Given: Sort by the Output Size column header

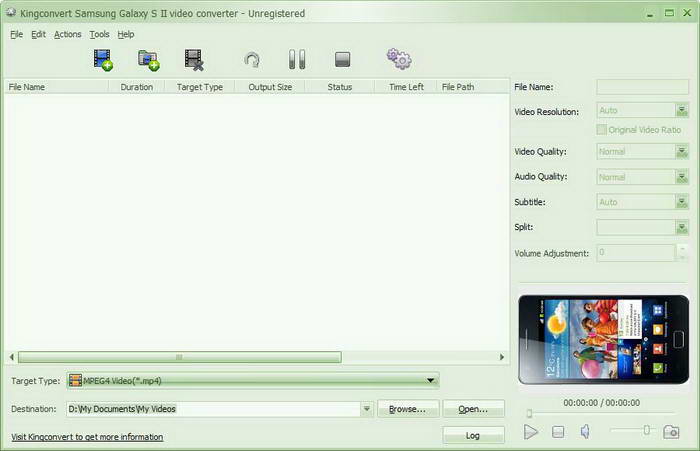Looking at the screenshot, I should [270, 87].
